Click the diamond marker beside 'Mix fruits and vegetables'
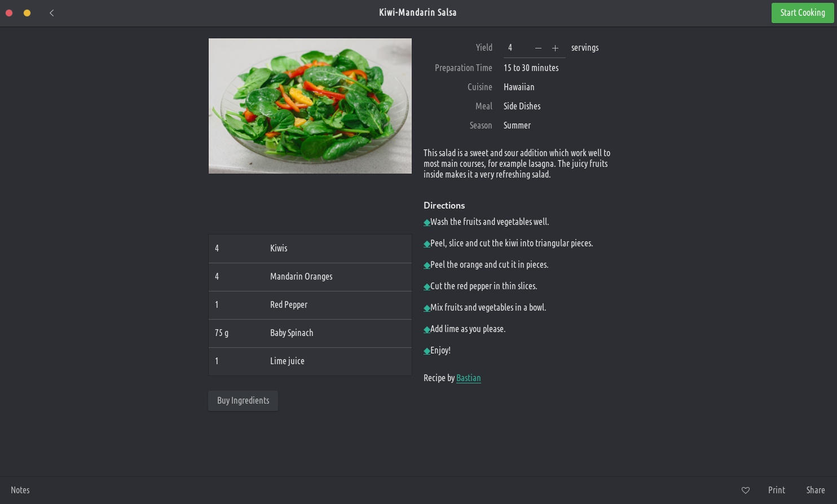The width and height of the screenshot is (837, 504). [x=427, y=308]
